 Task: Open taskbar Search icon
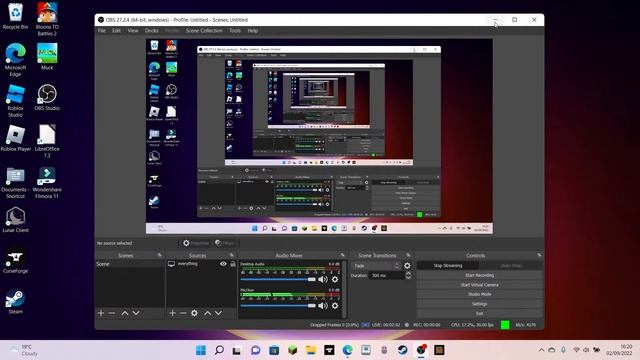tap(219, 350)
